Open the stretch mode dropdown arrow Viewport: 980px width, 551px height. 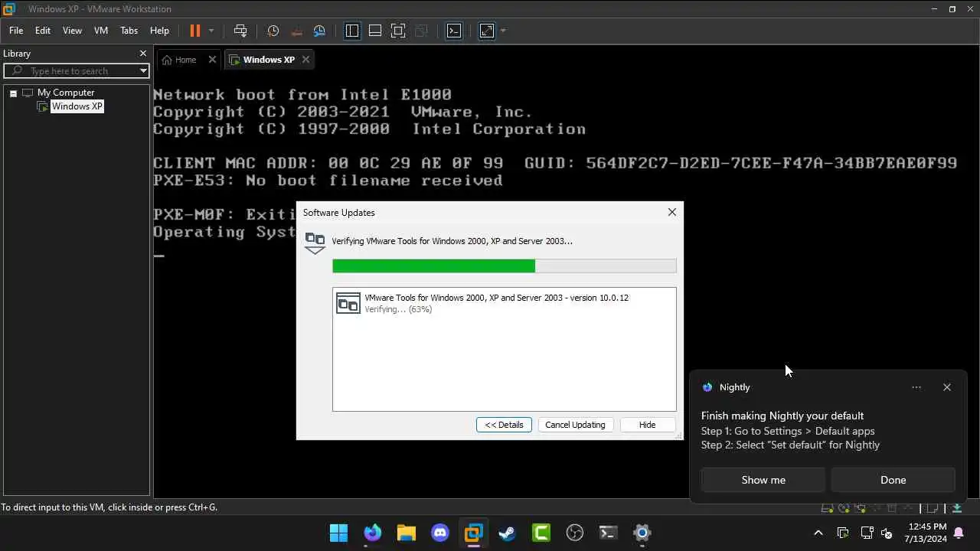(x=503, y=31)
